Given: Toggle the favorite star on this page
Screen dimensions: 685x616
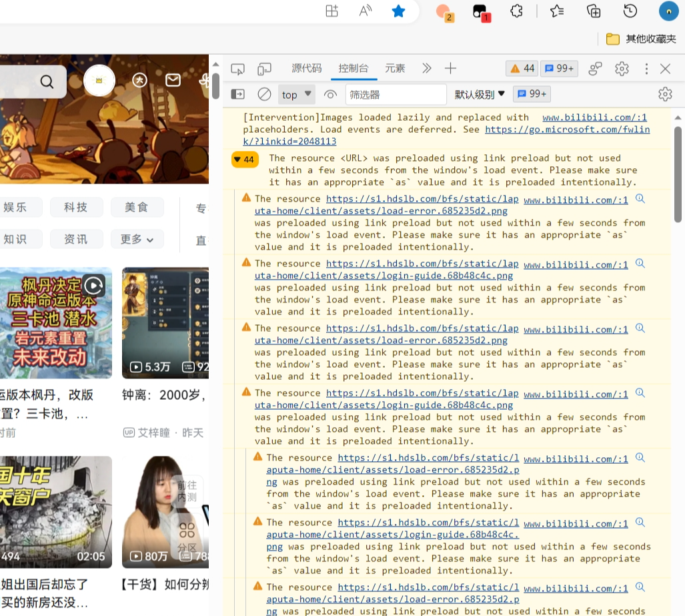Looking at the screenshot, I should click(399, 11).
